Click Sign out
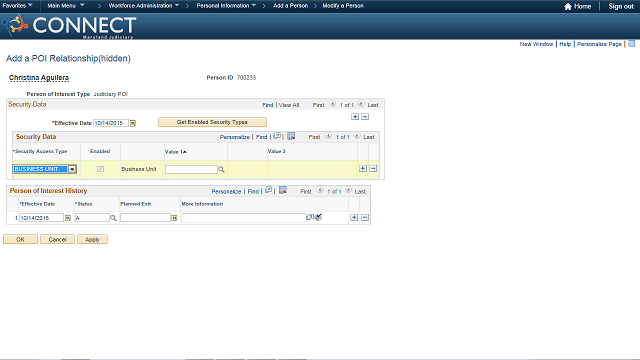640x360 pixels. coord(621,6)
